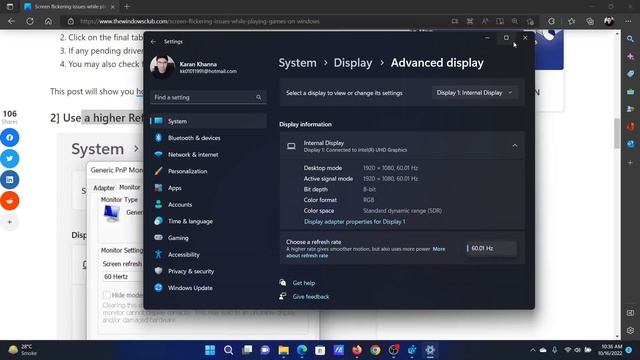
Task: Open Edge sidebar settings gear
Action: [631, 331]
